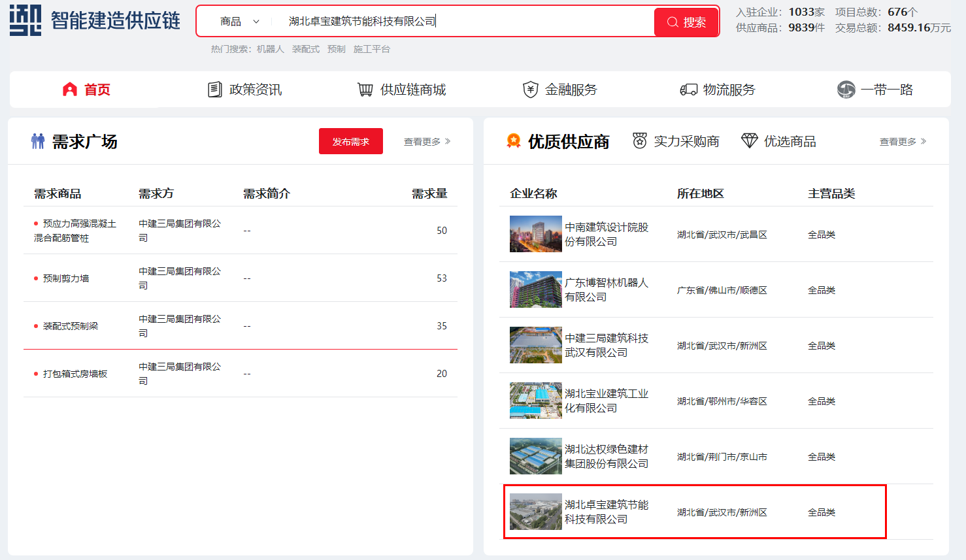Open supplier name 中南建筑设计院股份有限公司
This screenshot has width=966, height=560.
pyautogui.click(x=607, y=234)
